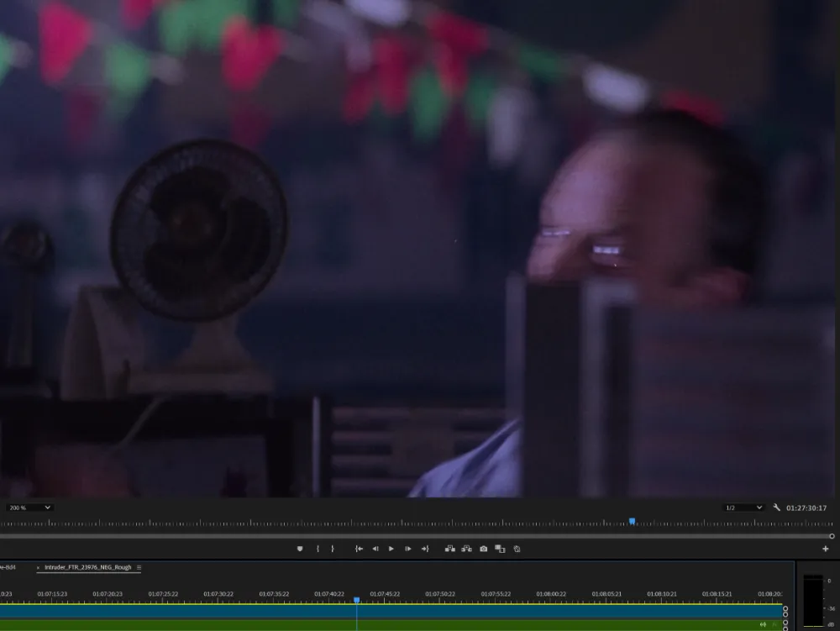This screenshot has width=840, height=631.
Task: Click the blue playhead in timeline ruler
Action: coord(357,600)
